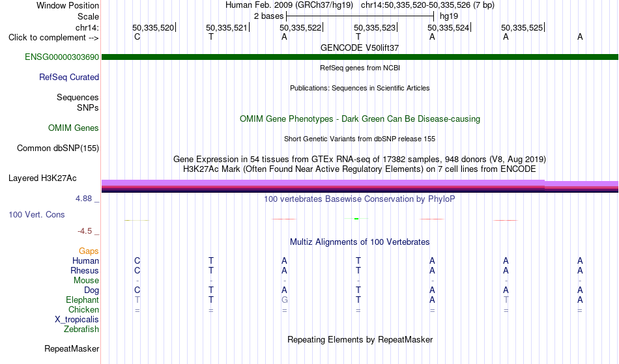Click the H3K27Ac Mark ENCODE track title
The height and width of the screenshot is (364, 619).
(360, 169)
